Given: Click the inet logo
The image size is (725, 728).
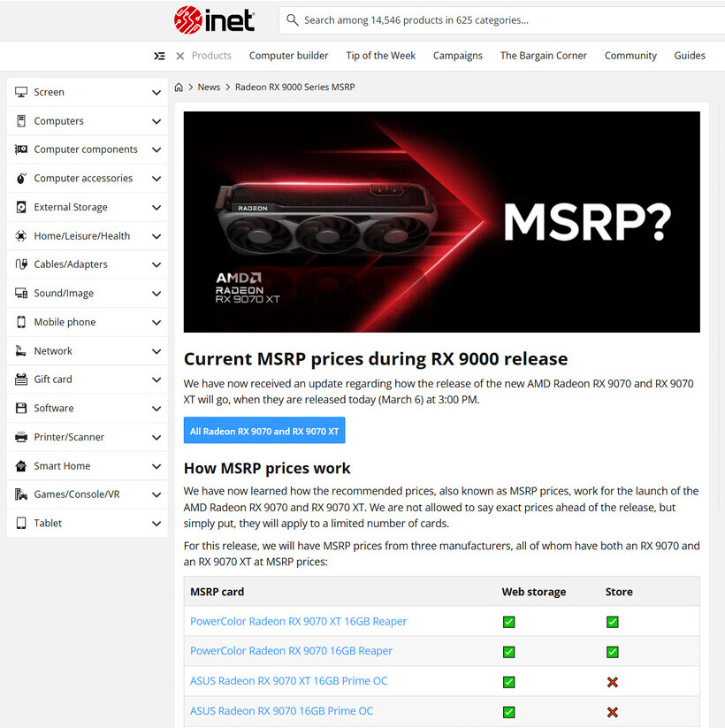Looking at the screenshot, I should (x=214, y=20).
